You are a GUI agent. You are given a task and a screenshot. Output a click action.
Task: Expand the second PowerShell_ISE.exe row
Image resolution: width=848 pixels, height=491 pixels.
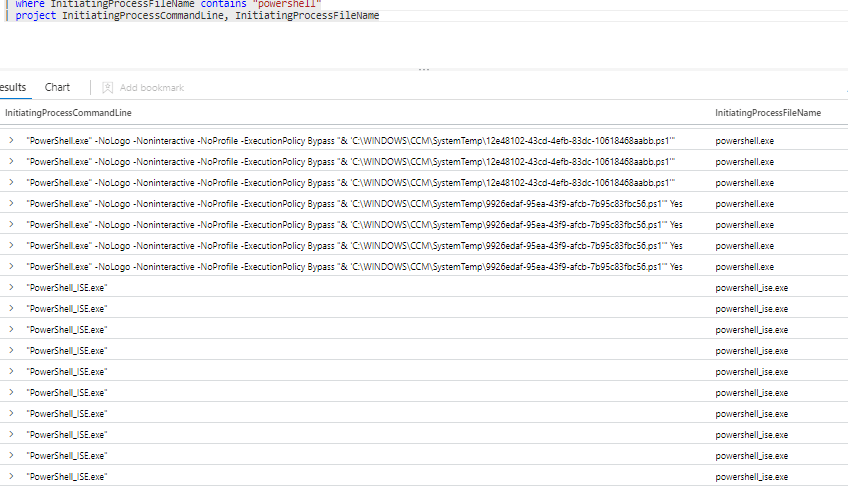pyautogui.click(x=11, y=309)
